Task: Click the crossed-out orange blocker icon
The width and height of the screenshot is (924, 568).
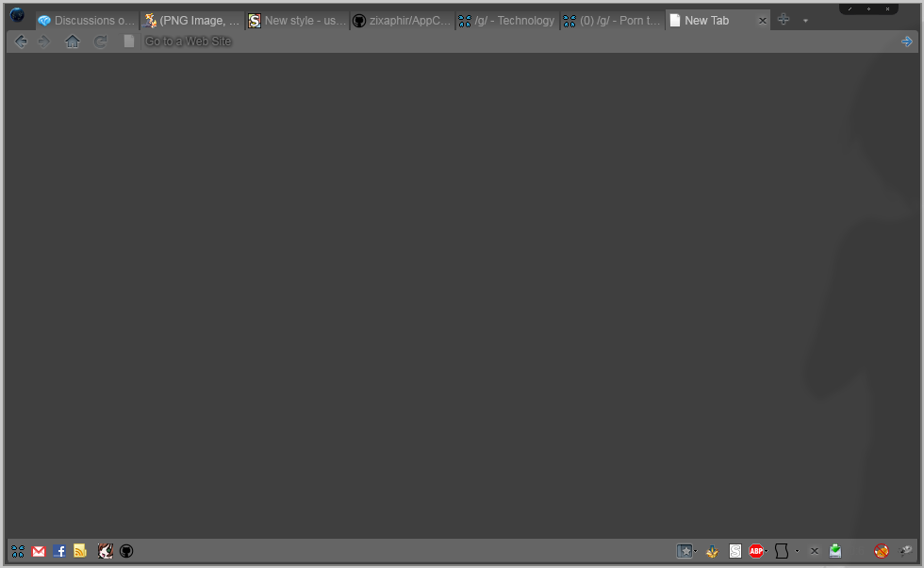Action: (882, 551)
